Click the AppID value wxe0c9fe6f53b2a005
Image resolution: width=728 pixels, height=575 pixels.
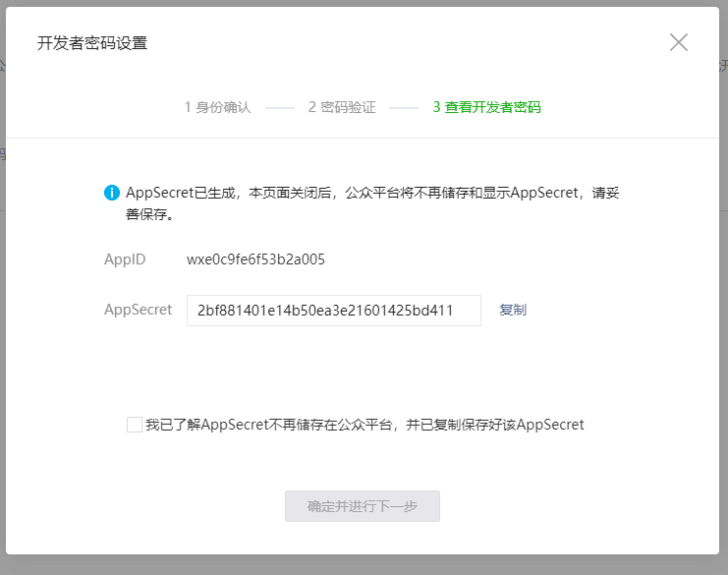pyautogui.click(x=255, y=259)
